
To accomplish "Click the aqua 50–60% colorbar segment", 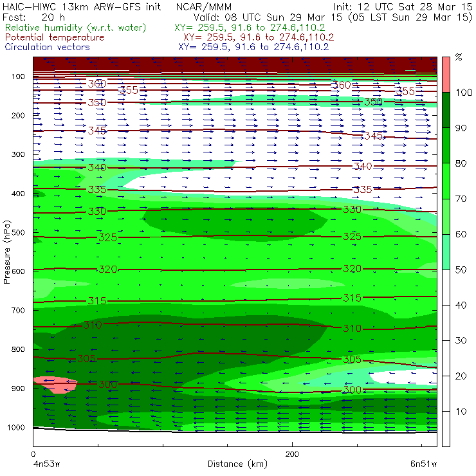I will click(x=446, y=252).
